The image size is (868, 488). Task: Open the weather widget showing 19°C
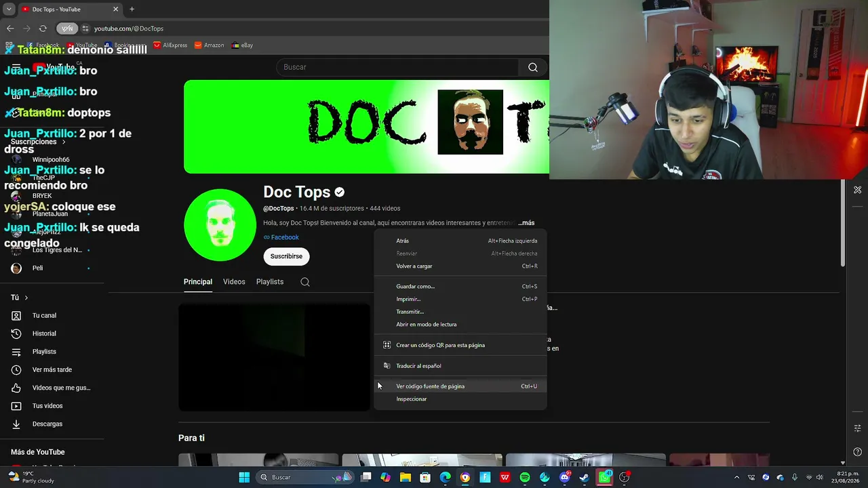[31, 477]
